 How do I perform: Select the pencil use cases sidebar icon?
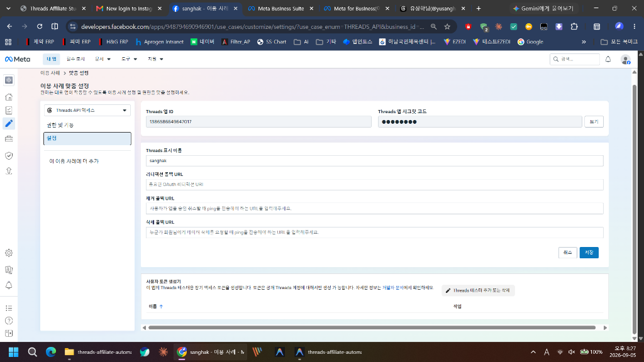coord(9,124)
